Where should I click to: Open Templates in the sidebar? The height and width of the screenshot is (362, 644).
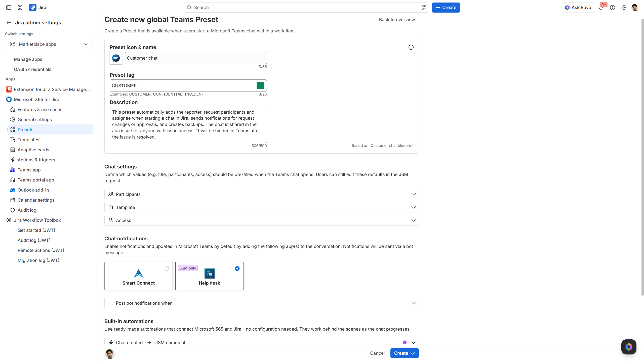pos(50,140)
